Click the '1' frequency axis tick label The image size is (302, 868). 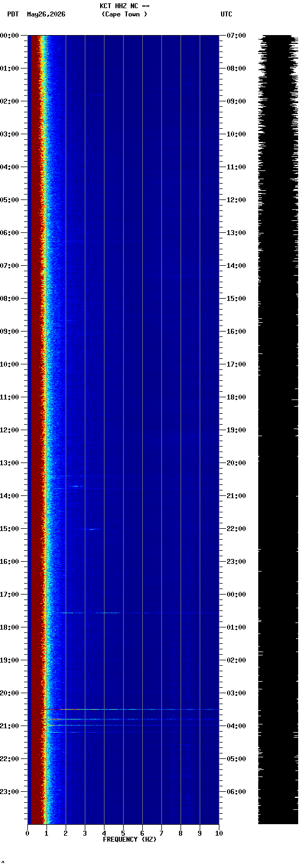47,833
